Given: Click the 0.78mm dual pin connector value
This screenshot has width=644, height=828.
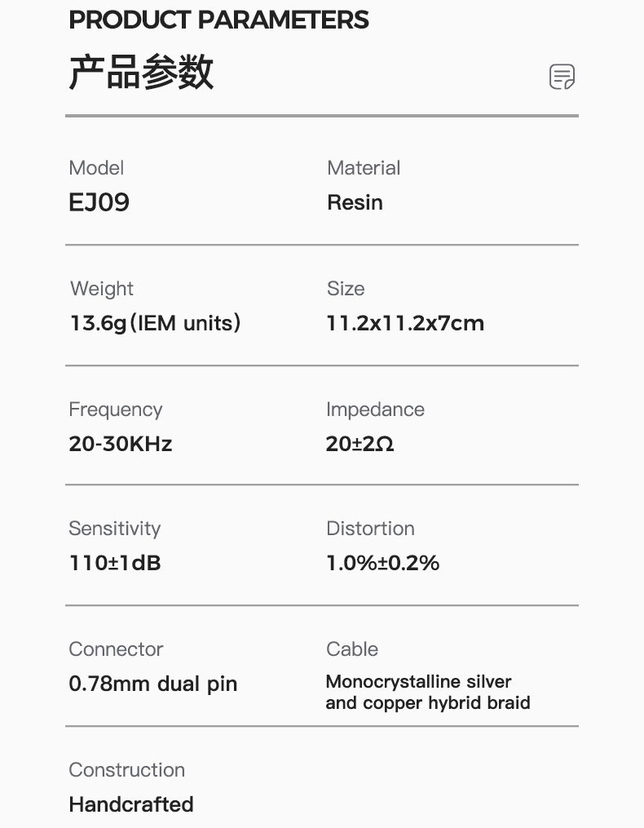Looking at the screenshot, I should [x=153, y=684].
